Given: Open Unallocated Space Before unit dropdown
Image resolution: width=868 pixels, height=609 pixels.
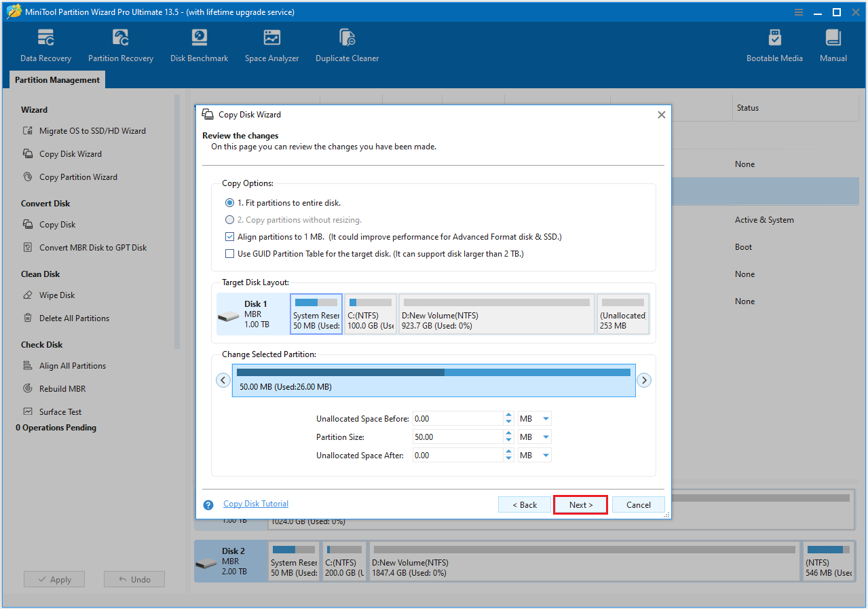Looking at the screenshot, I should 533,418.
